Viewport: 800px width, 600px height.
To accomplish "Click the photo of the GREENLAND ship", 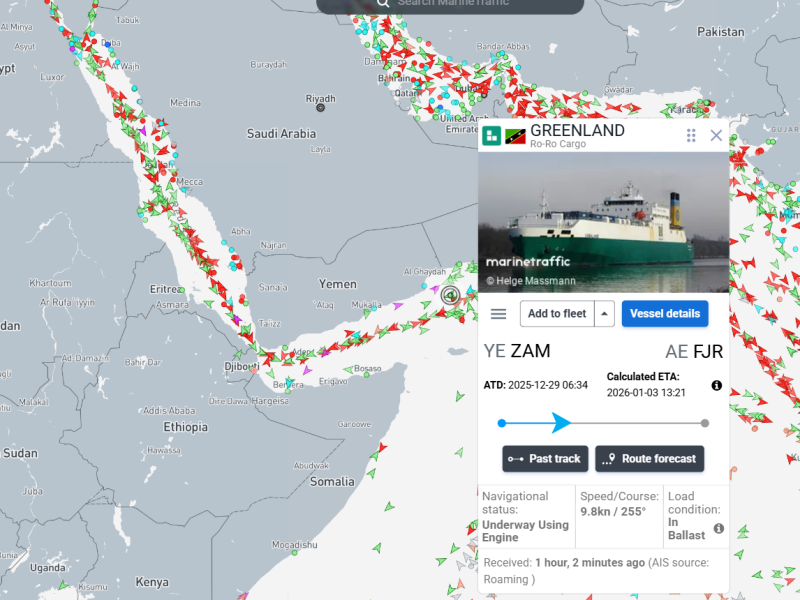I will (x=603, y=222).
